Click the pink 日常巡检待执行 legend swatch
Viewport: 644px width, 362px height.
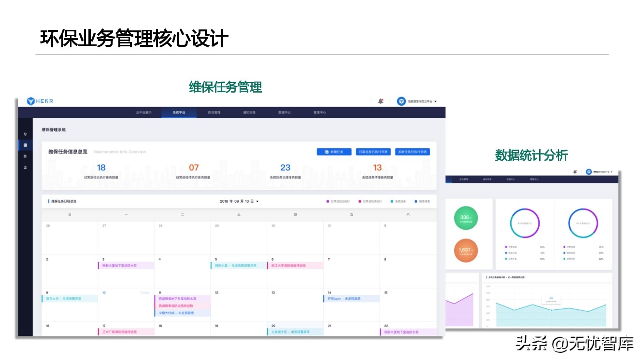pyautogui.click(x=360, y=201)
